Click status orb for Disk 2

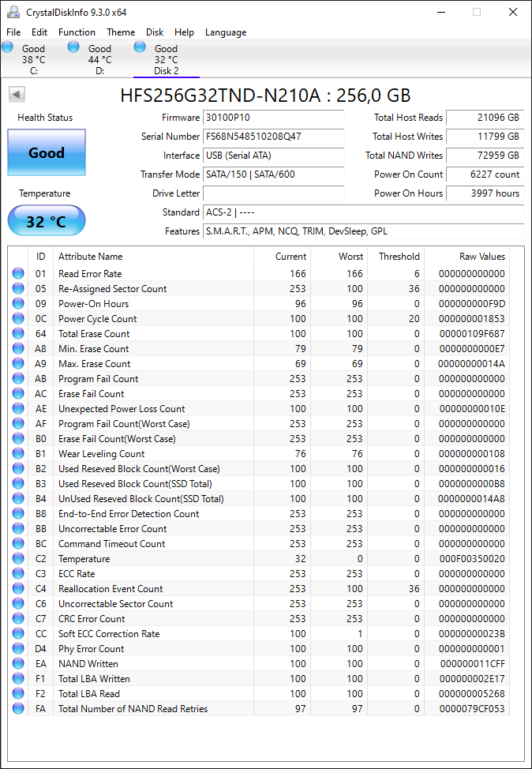pos(140,47)
